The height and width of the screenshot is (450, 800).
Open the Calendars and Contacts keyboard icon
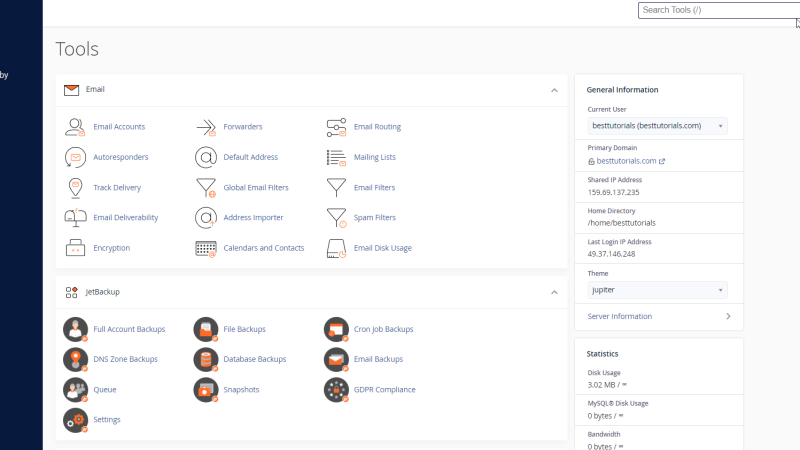click(206, 248)
